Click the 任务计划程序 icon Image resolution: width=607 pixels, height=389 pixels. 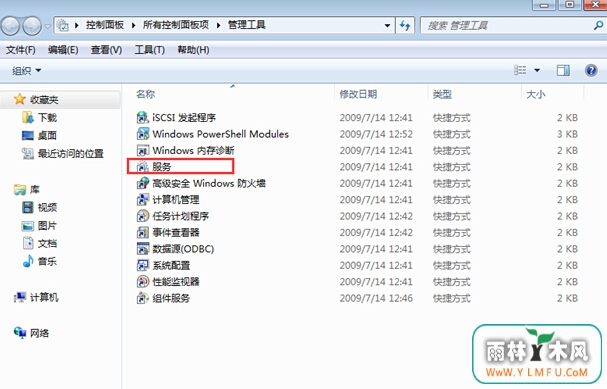pos(143,216)
